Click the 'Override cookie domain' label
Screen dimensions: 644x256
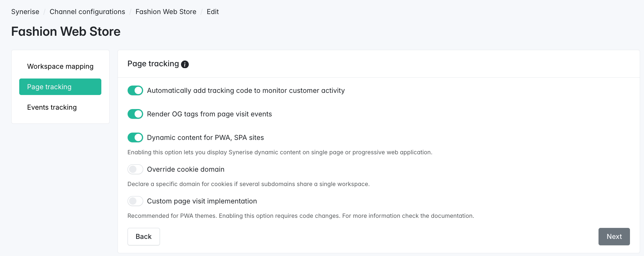[186, 169]
